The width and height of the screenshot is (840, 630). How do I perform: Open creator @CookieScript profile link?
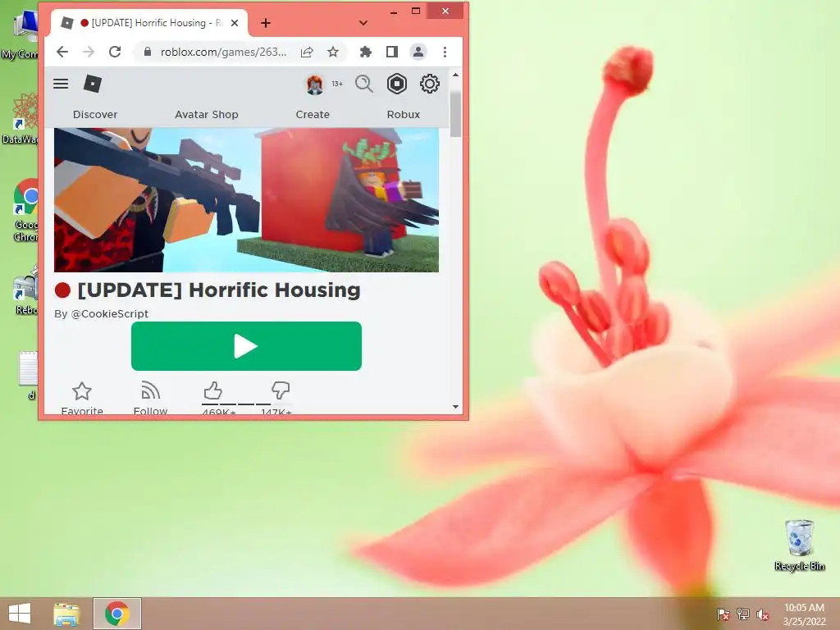109,314
